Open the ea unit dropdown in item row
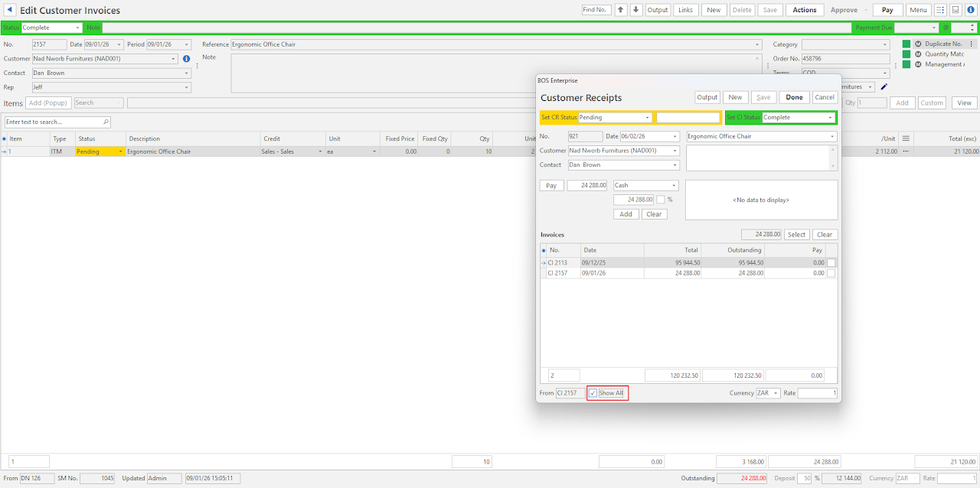Viewport: 980px width, 488px height. [x=375, y=151]
